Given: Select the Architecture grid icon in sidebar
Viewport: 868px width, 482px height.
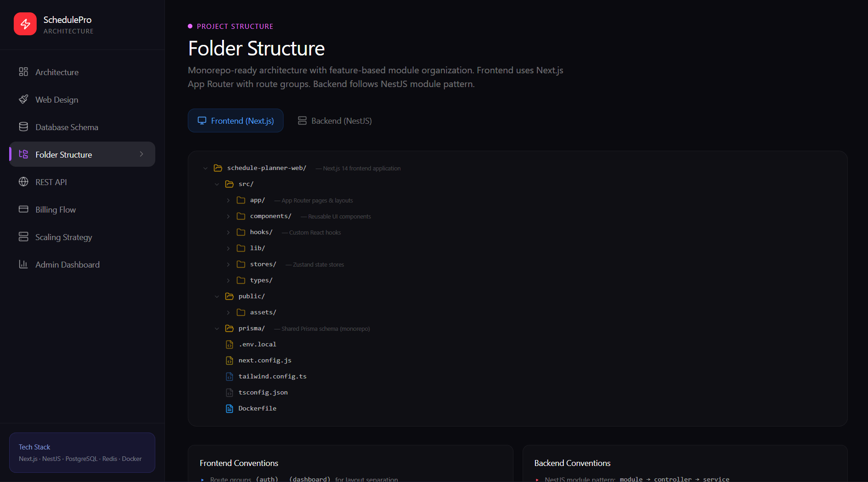Looking at the screenshot, I should (x=24, y=72).
